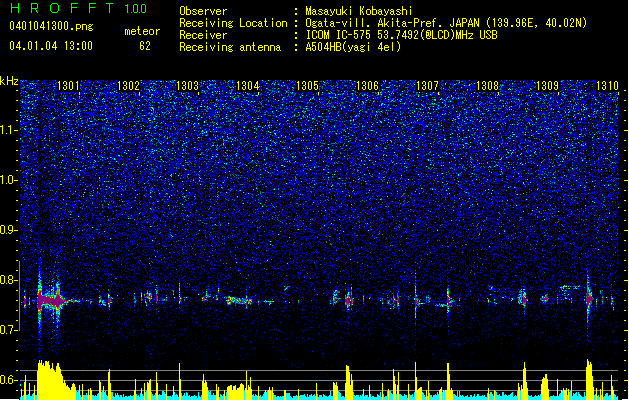This screenshot has width=629, height=400.
Task: Click the date stamp 04.01.04 13:00
Action: click(x=51, y=46)
